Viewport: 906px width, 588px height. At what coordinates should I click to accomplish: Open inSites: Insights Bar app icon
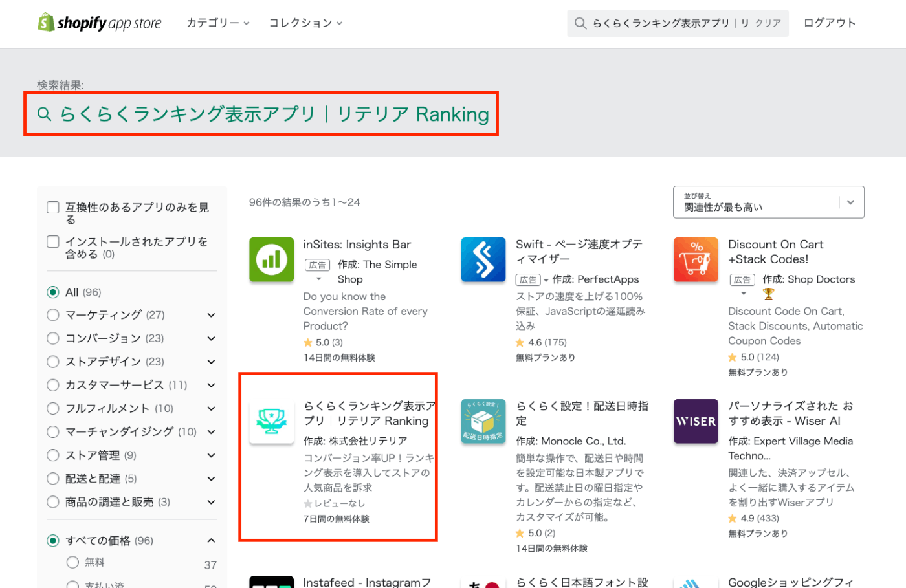[271, 259]
